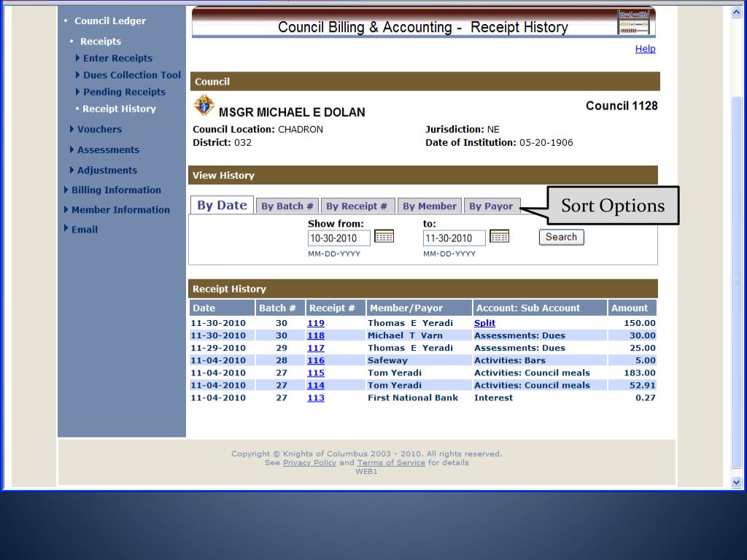Switch to the By Member tab
The image size is (747, 560).
click(430, 206)
